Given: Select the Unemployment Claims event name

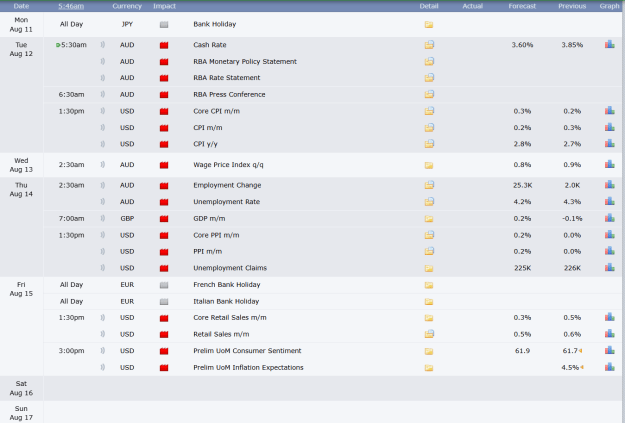Looking at the screenshot, I should point(230,268).
